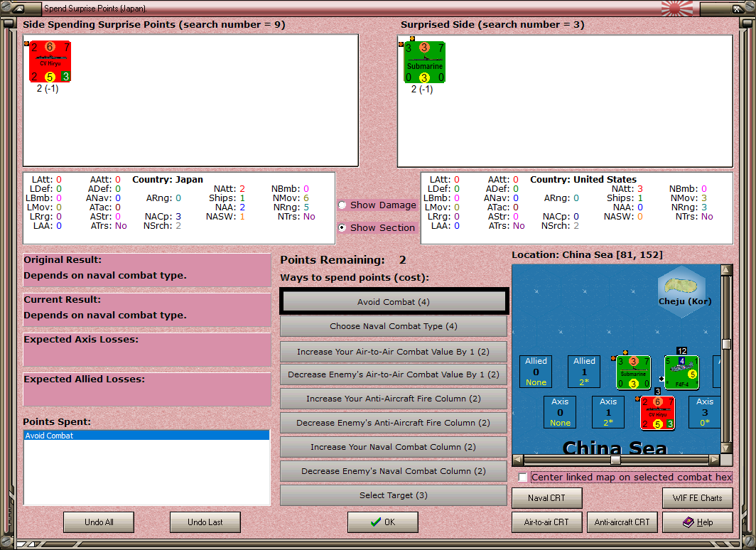
Task: Click the Submarine counter on the map
Action: click(634, 372)
